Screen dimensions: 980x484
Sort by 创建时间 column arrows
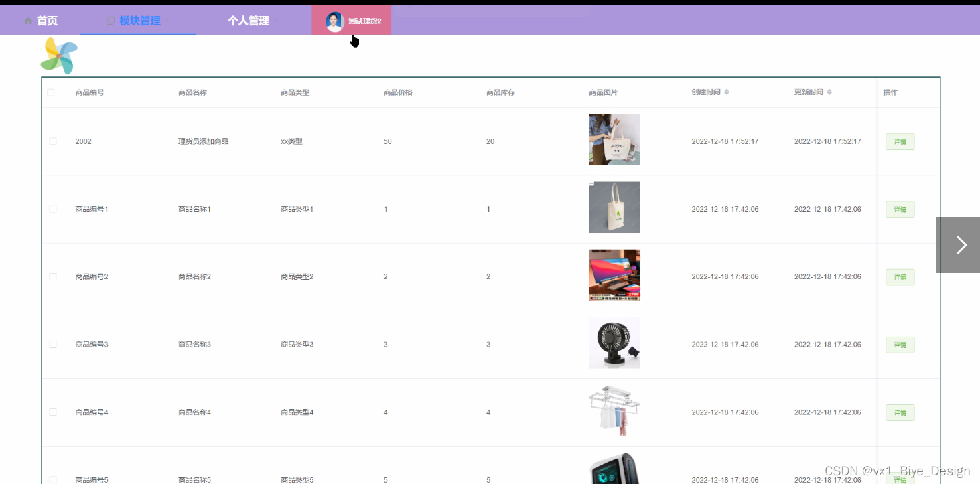click(727, 92)
